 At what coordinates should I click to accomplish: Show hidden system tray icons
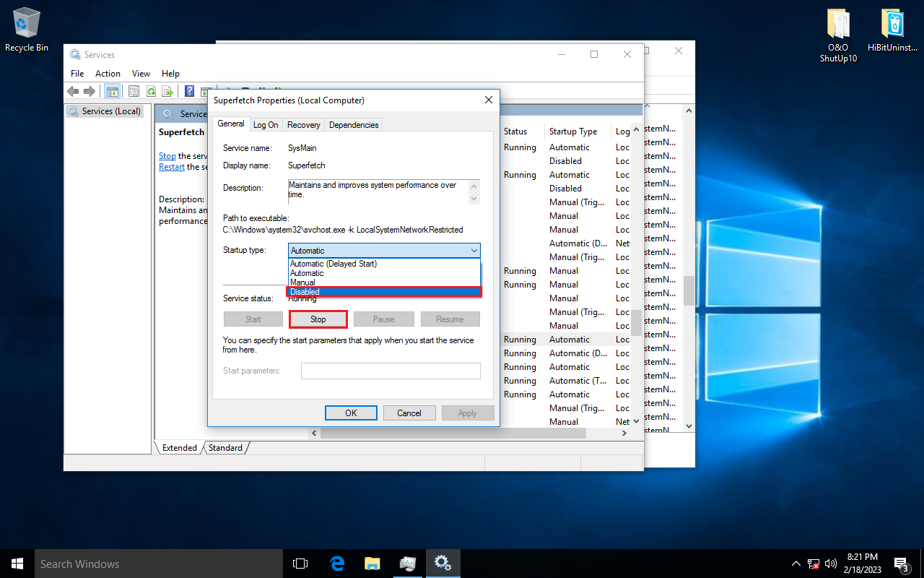point(796,564)
